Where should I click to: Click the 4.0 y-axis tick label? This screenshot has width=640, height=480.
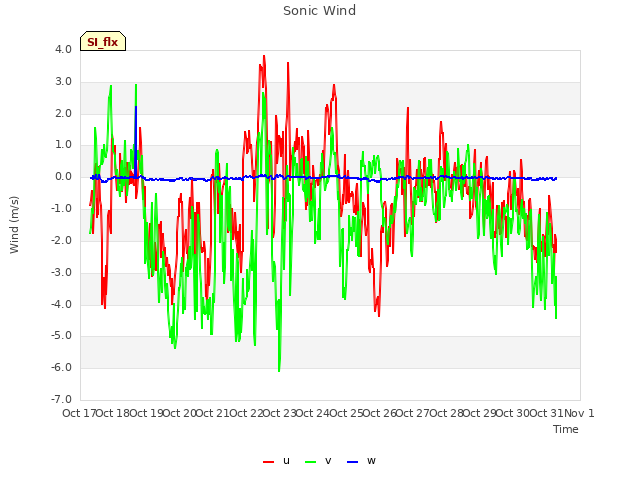63,50
